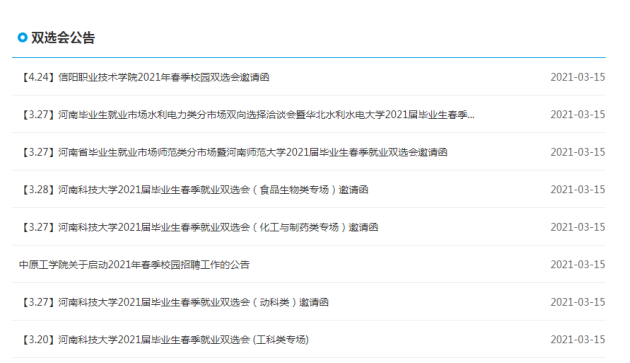Open 河南科技大学 食品生物类专场 invitation link
The height and width of the screenshot is (363, 630).
pyautogui.click(x=193, y=190)
